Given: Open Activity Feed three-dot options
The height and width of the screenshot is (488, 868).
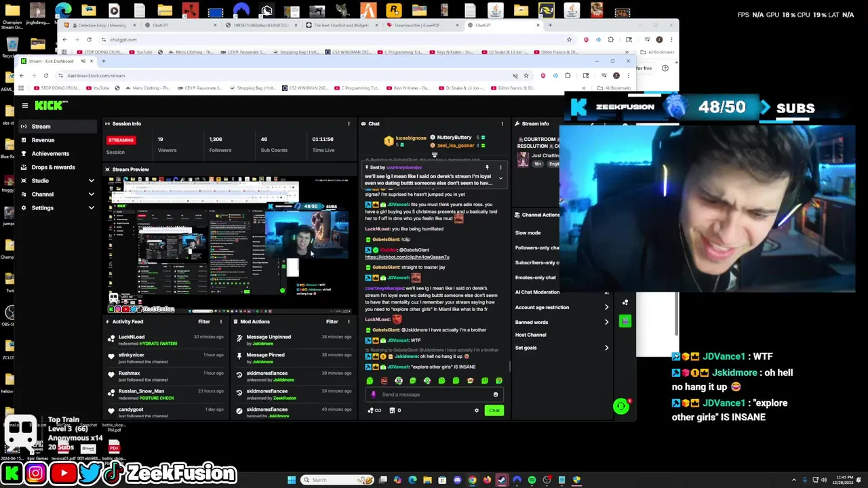Looking at the screenshot, I should 220,322.
